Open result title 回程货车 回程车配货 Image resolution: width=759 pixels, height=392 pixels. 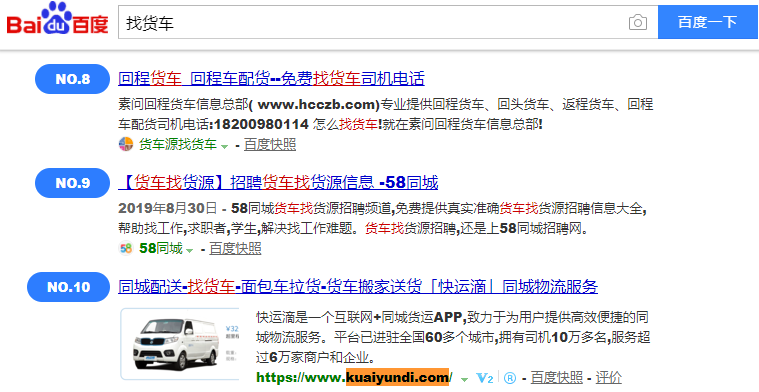[x=271, y=78]
